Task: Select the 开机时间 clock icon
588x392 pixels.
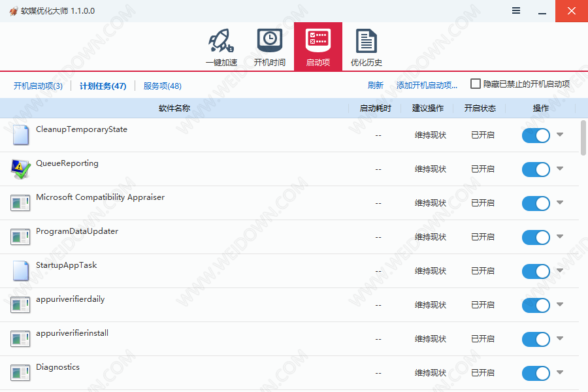Action: pos(269,42)
